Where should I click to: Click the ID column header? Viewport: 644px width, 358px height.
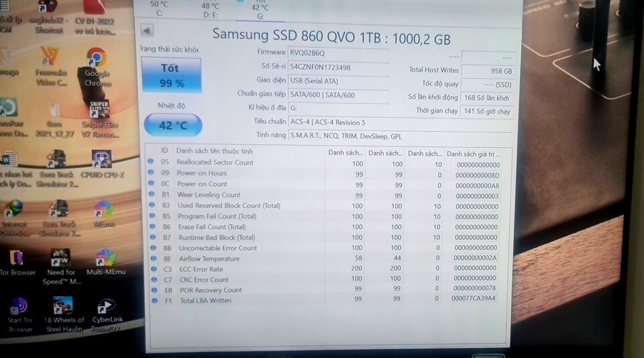click(164, 150)
